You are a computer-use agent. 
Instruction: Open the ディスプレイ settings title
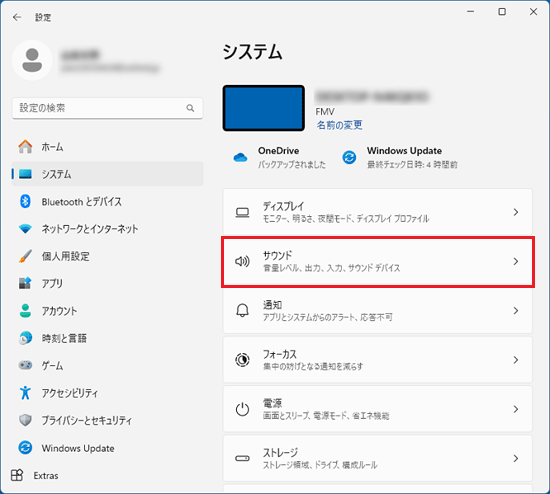283,206
